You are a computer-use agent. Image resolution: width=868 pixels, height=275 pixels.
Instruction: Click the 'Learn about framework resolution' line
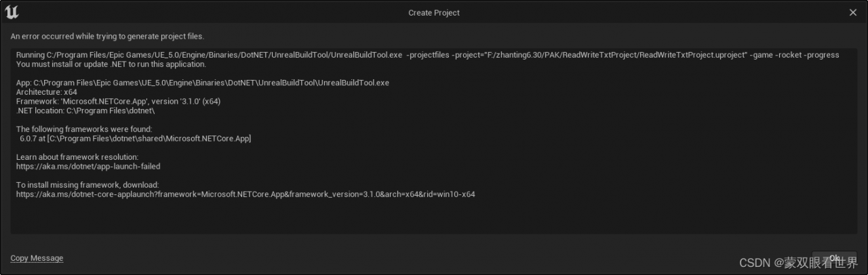click(77, 157)
